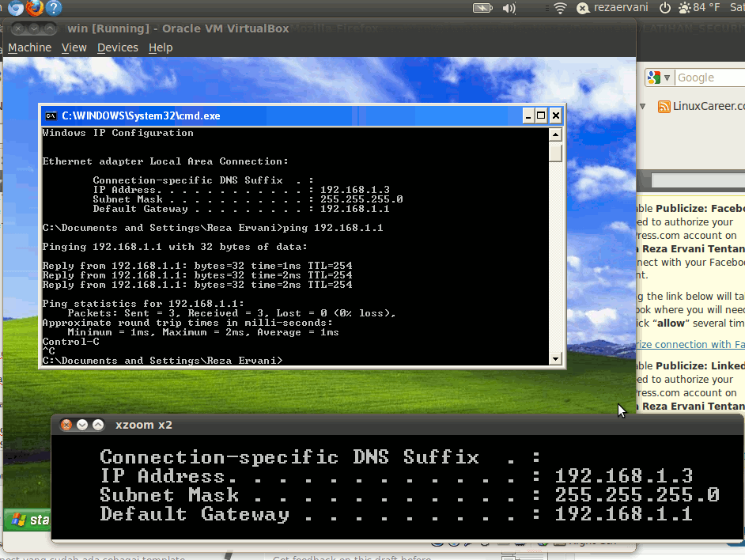Close the VirtualBox win [Running] window
This screenshot has width=745, height=560.
(18, 29)
